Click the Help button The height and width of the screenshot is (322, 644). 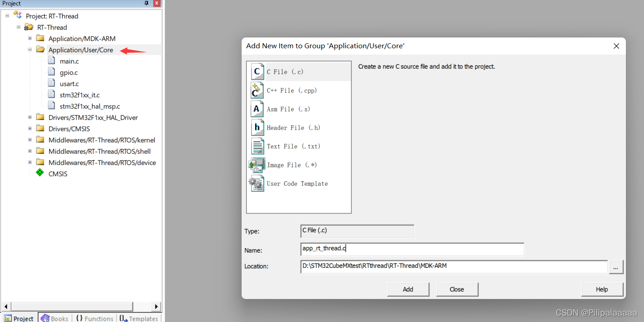(x=602, y=289)
